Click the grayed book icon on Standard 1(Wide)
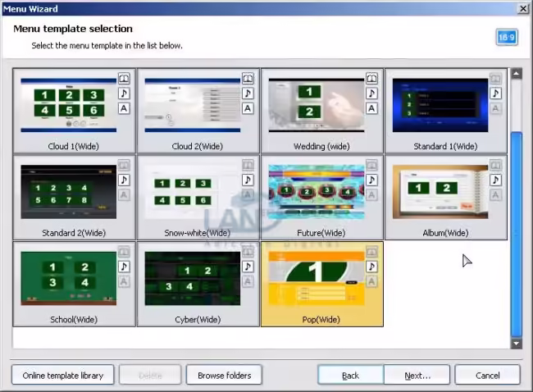This screenshot has width=533, height=392. [495, 79]
